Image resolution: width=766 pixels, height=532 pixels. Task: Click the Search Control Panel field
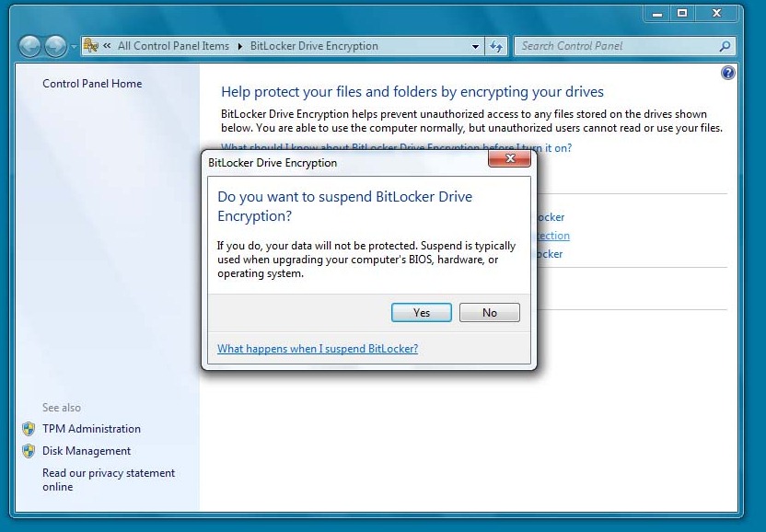click(x=624, y=46)
